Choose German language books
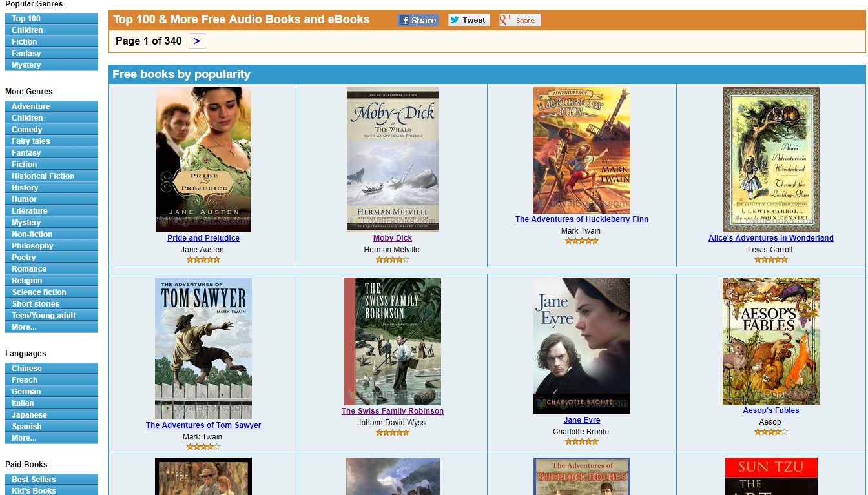The width and height of the screenshot is (868, 495). [x=52, y=392]
